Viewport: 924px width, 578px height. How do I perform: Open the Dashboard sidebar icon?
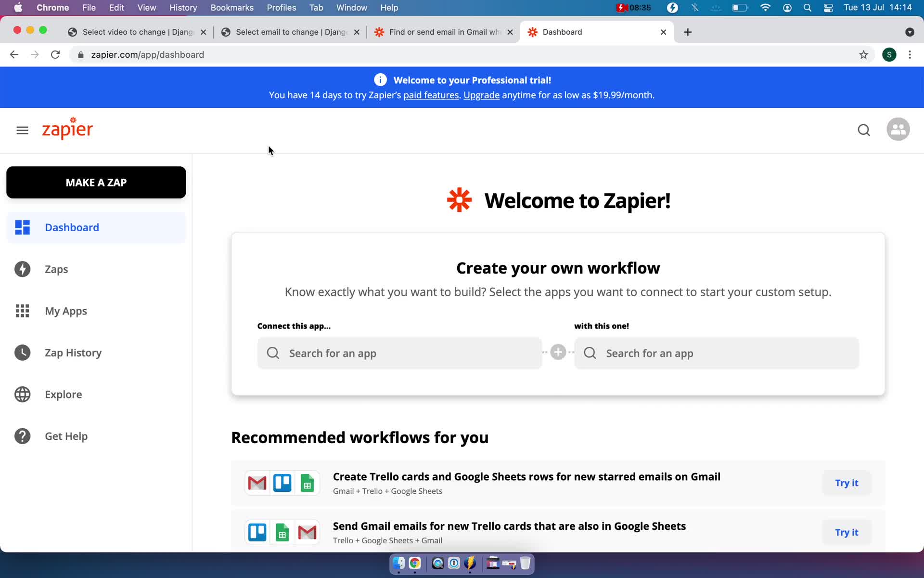pyautogui.click(x=23, y=228)
